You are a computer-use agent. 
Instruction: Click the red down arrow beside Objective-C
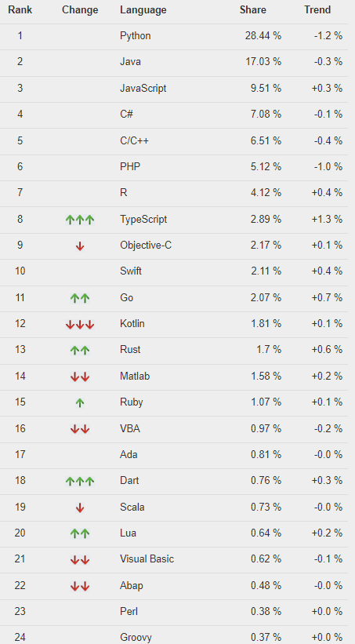pyautogui.click(x=80, y=246)
